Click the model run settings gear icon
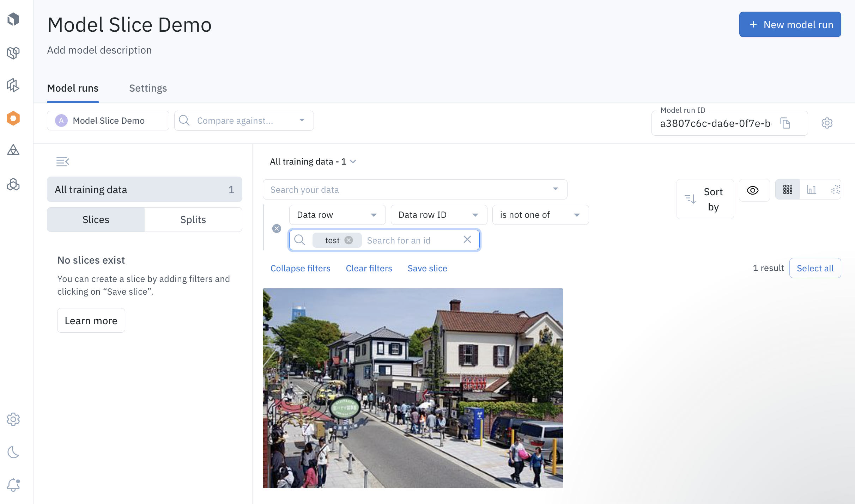855x504 pixels. pos(827,122)
